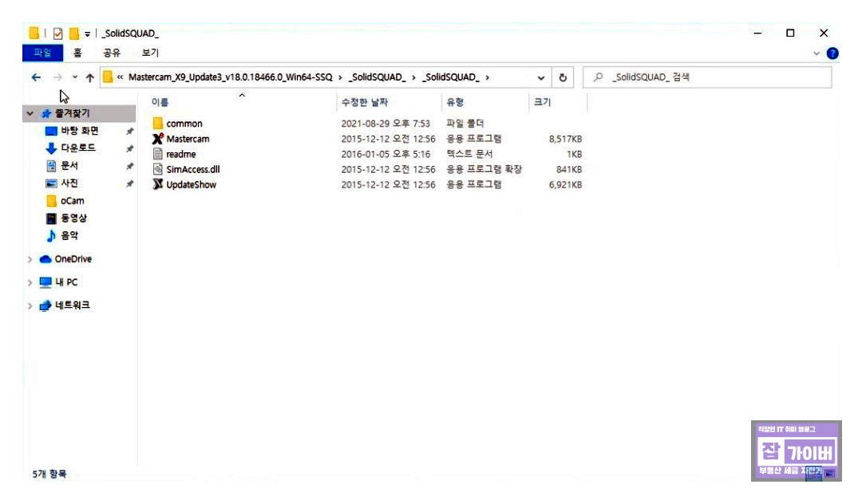
Task: Click the pin icon beside 바탕 화면
Action: [x=130, y=132]
